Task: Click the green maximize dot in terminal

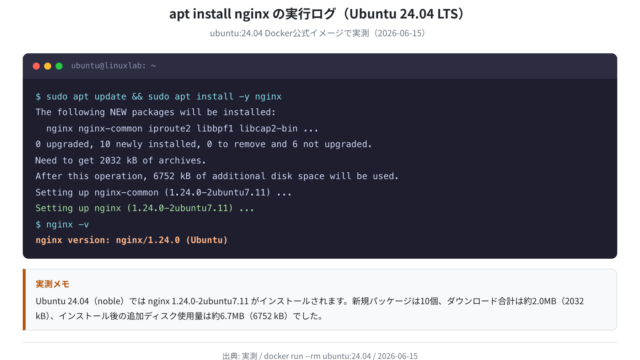Action: click(x=59, y=66)
